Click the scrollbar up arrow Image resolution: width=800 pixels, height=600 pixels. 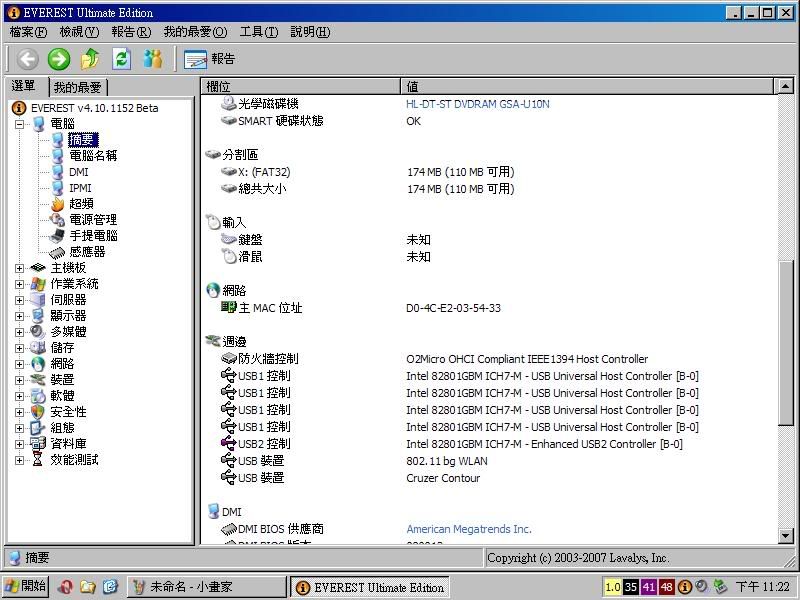click(x=785, y=87)
